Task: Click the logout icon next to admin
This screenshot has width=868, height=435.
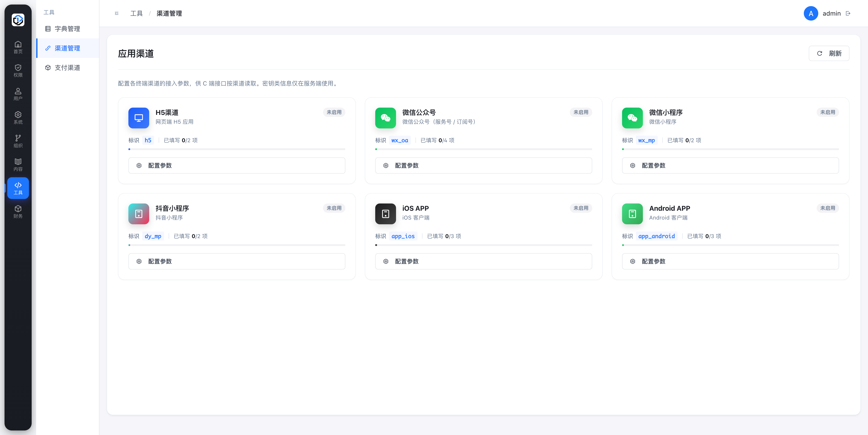Action: (848, 14)
